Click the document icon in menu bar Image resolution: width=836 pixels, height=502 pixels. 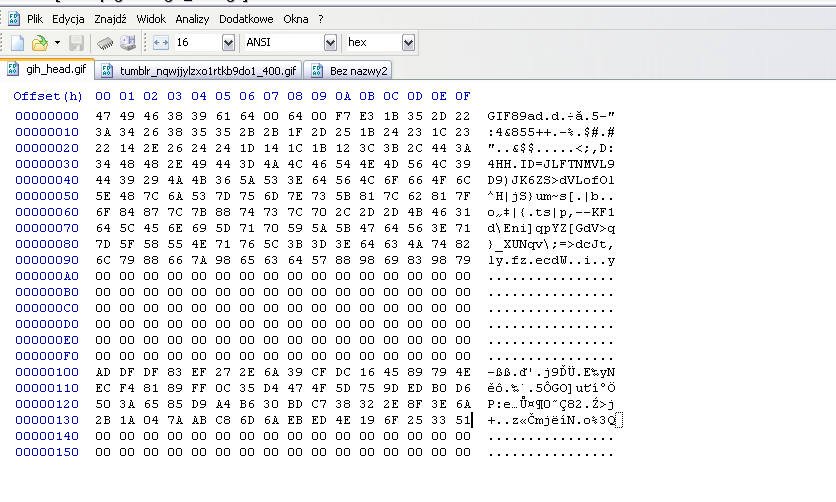tap(14, 19)
